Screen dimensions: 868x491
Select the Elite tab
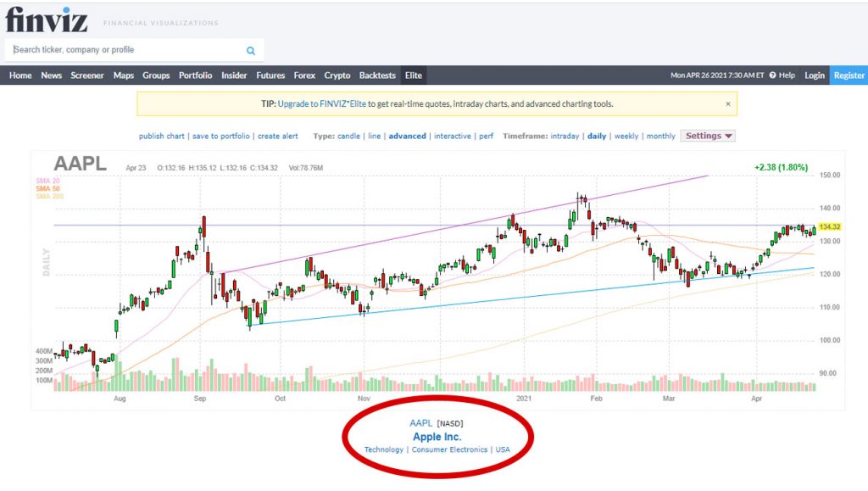[x=414, y=75]
